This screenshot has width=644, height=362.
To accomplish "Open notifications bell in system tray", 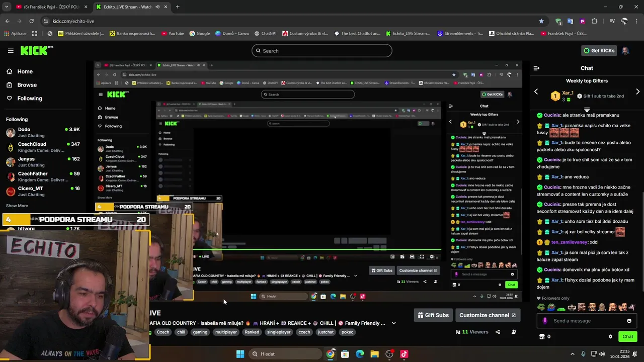I will pyautogui.click(x=636, y=354).
